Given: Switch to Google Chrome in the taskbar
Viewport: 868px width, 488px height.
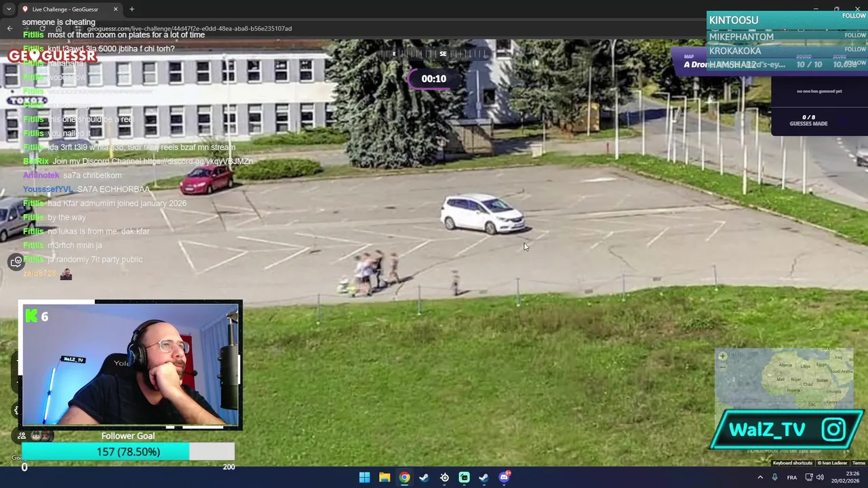Looking at the screenshot, I should point(404,477).
